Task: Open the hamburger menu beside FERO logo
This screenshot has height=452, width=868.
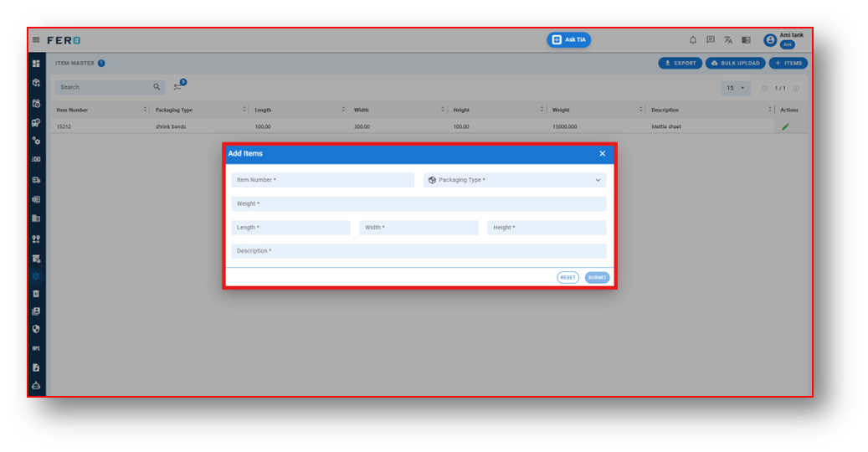Action: click(x=36, y=40)
